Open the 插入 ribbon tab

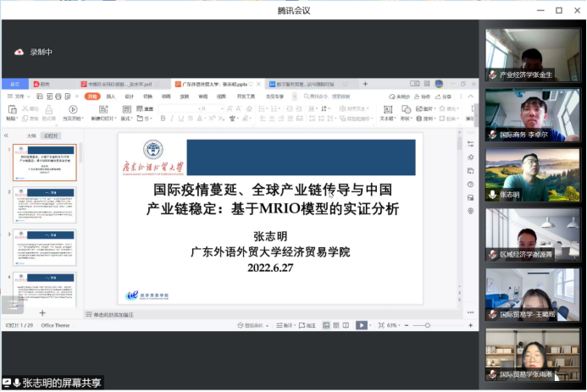[x=111, y=97]
